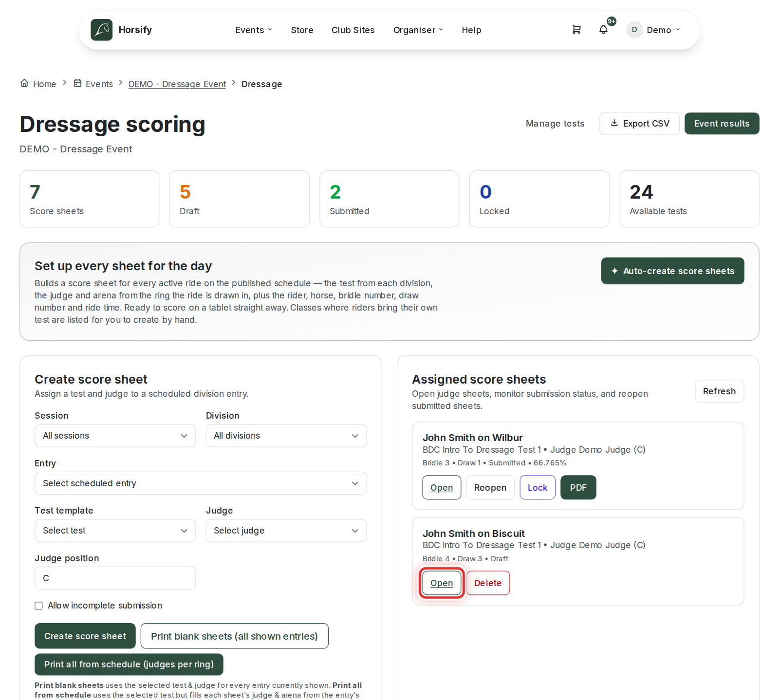Click DEMO - Dressage Event breadcrumb link

tap(177, 84)
